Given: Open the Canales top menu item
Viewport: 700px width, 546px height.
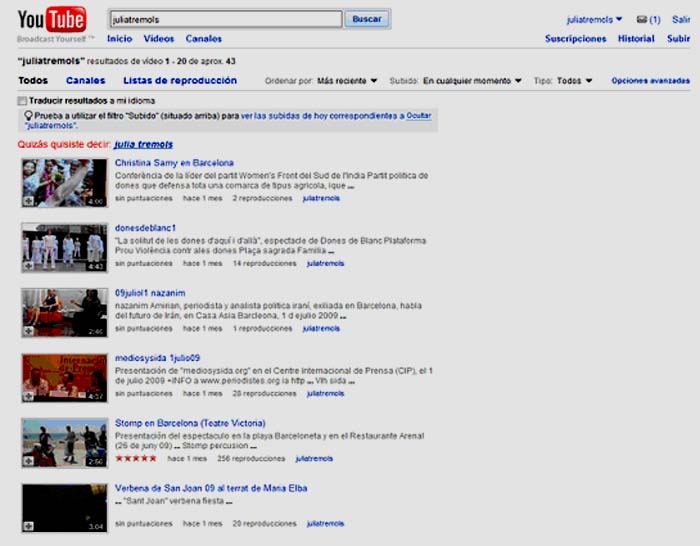Looking at the screenshot, I should 204,39.
